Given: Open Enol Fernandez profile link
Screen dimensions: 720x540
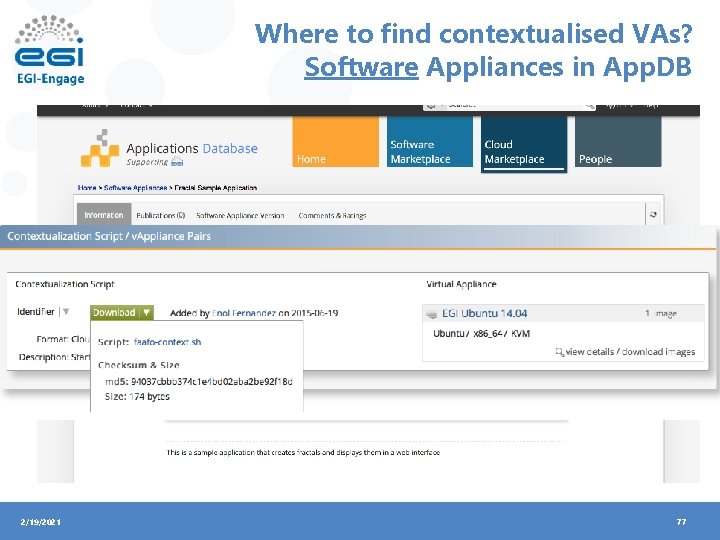Looking at the screenshot, I should tap(244, 313).
